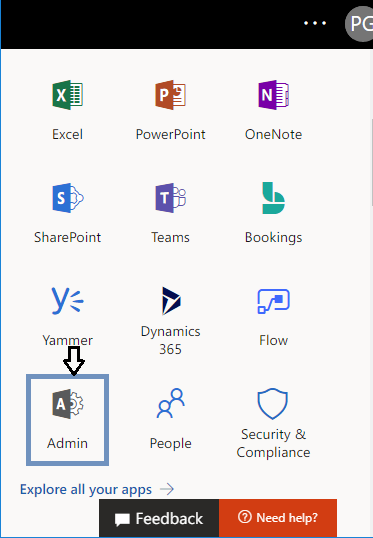Click the Feedback button
Screen dimensions: 373x538
pos(159,518)
